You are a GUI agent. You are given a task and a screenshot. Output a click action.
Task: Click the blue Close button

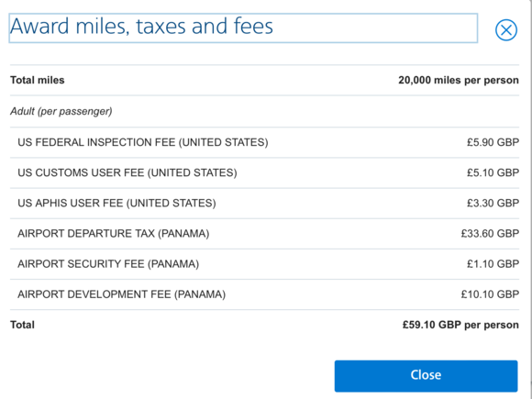[426, 376]
